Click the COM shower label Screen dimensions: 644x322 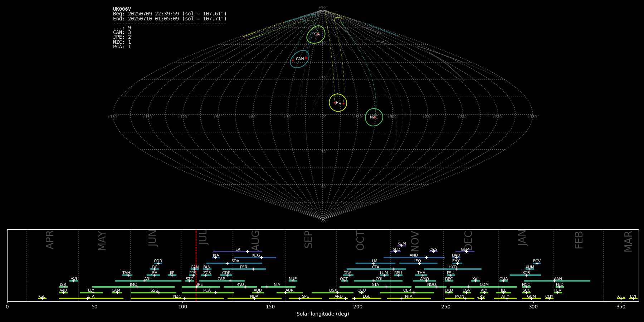click(484, 285)
